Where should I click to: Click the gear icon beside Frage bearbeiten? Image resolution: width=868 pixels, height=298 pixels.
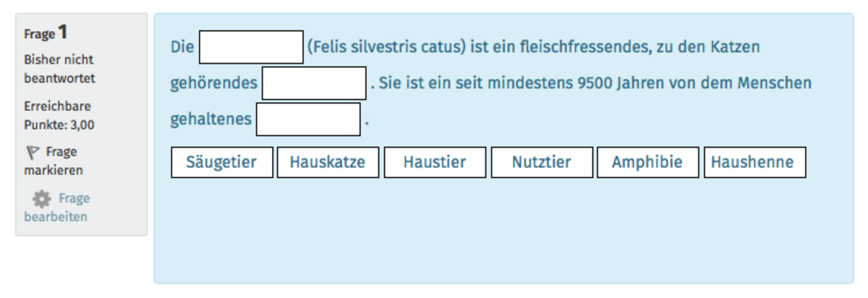coord(42,198)
